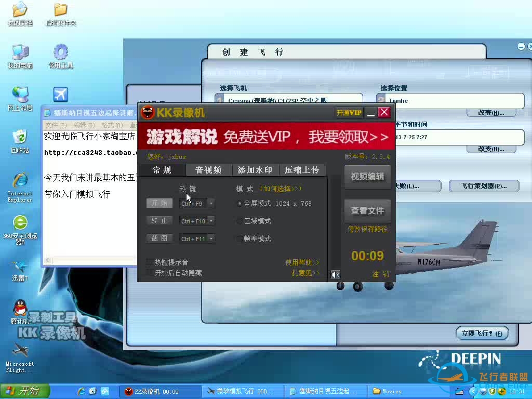Select 全屏模式 radio option
Screen dimensions: 532x399
coord(240,204)
